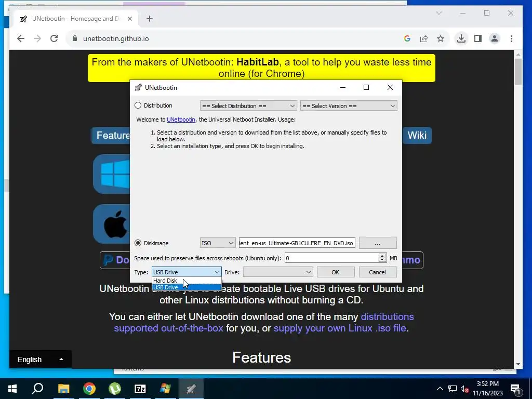Click the muted volume icon in tray

(x=464, y=389)
